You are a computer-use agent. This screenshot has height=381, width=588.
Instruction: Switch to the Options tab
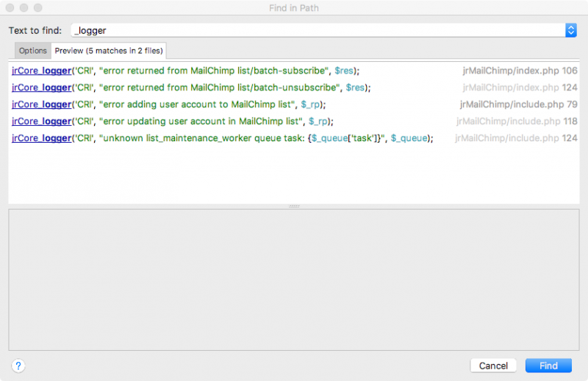33,51
